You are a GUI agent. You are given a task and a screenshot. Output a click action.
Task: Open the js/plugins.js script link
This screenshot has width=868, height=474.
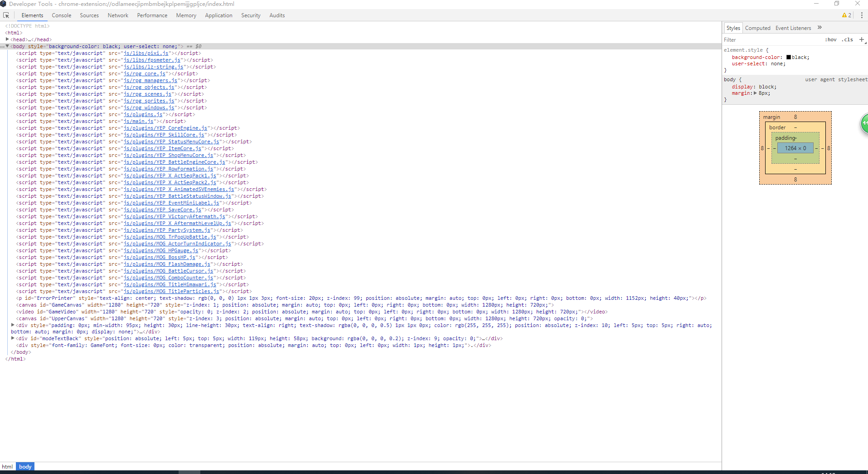click(143, 114)
